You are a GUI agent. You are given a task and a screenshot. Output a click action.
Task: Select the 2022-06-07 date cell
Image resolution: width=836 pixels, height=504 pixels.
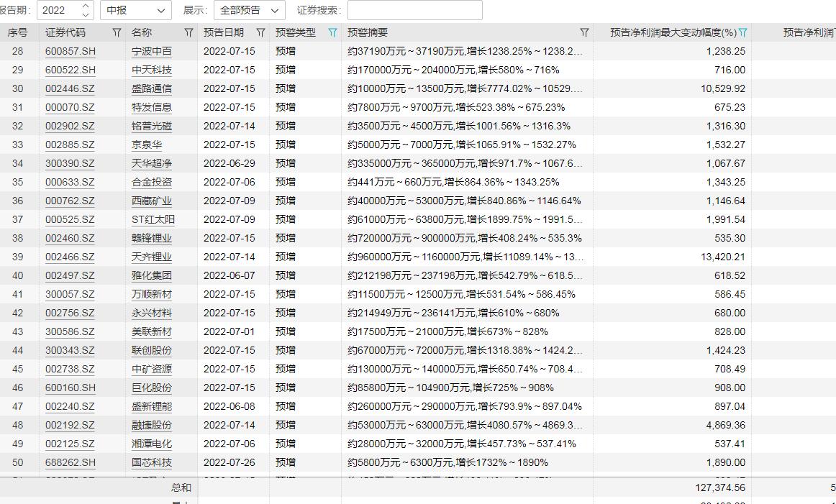[234, 275]
